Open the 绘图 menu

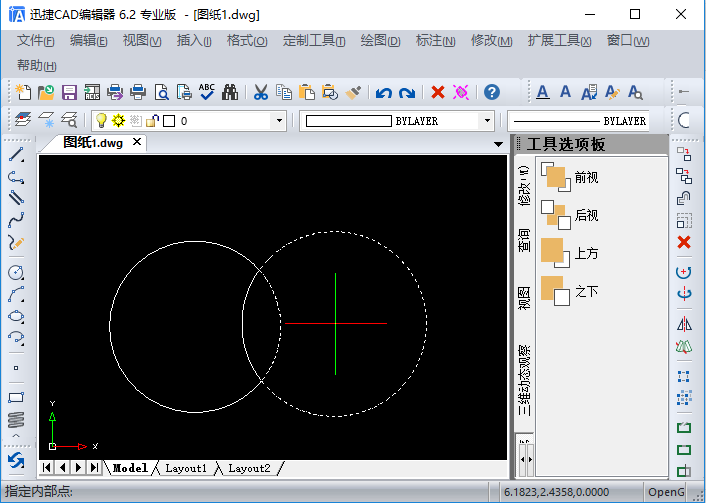tap(380, 41)
